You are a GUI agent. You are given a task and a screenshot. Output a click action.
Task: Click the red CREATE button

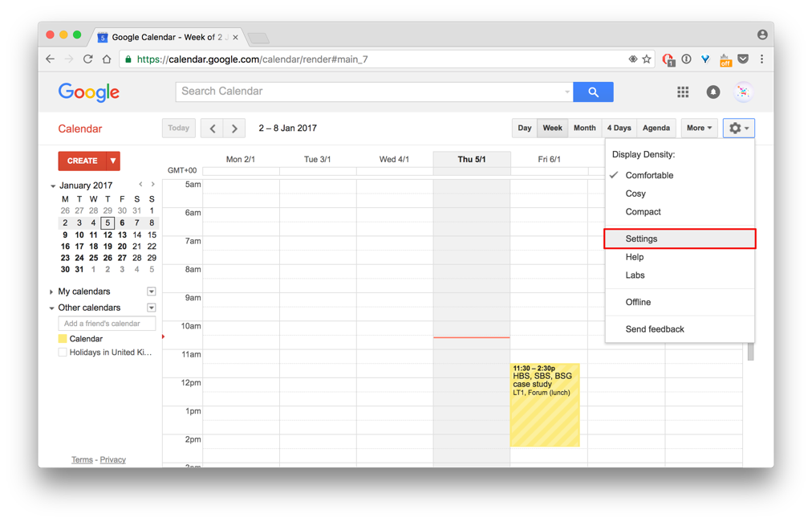coord(83,161)
